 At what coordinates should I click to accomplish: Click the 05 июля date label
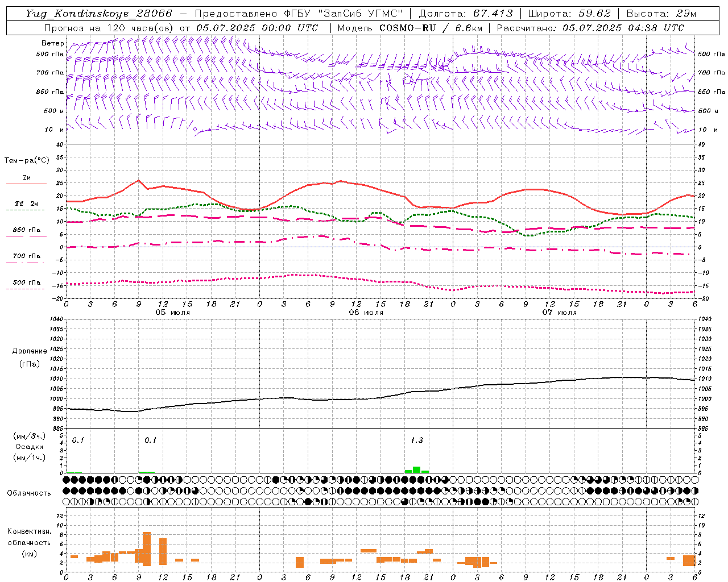coord(173,313)
